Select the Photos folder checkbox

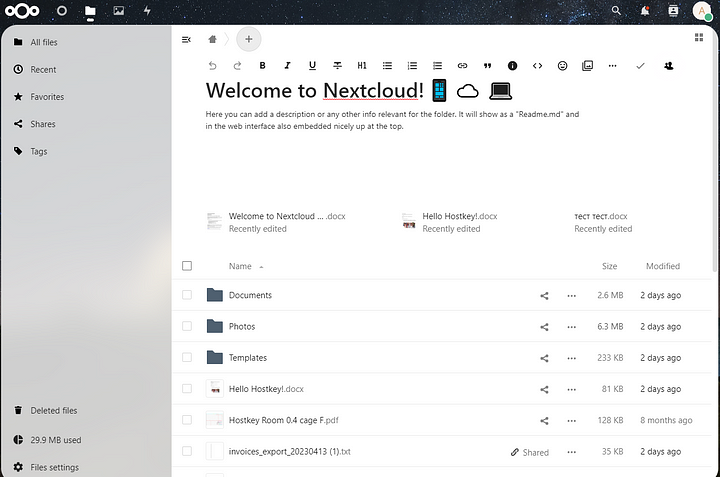187,326
